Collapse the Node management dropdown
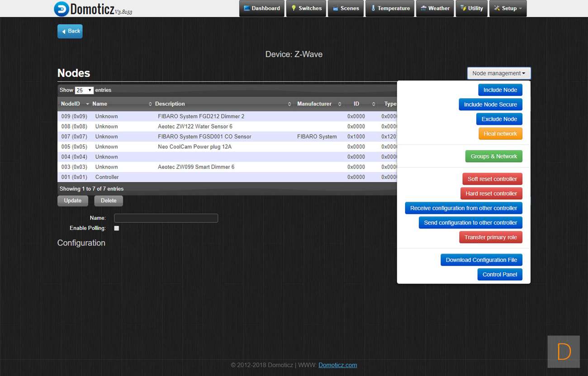Screen dimensions: 588x376 [x=498, y=73]
